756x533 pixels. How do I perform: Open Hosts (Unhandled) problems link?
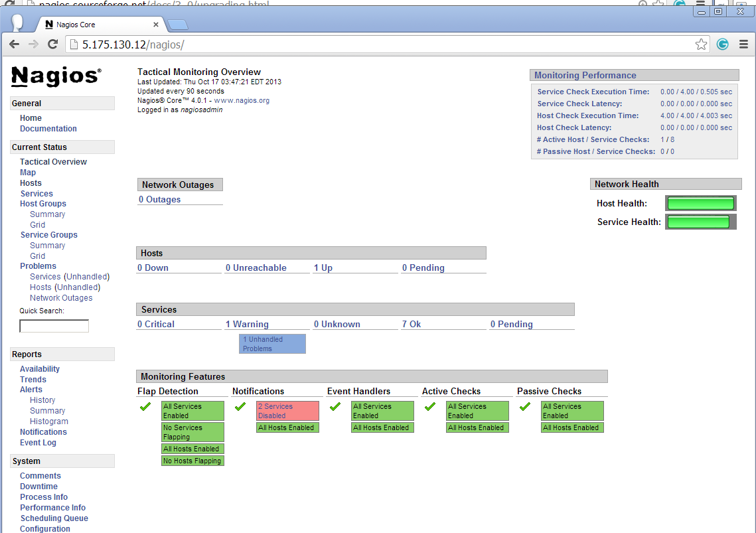coord(65,287)
